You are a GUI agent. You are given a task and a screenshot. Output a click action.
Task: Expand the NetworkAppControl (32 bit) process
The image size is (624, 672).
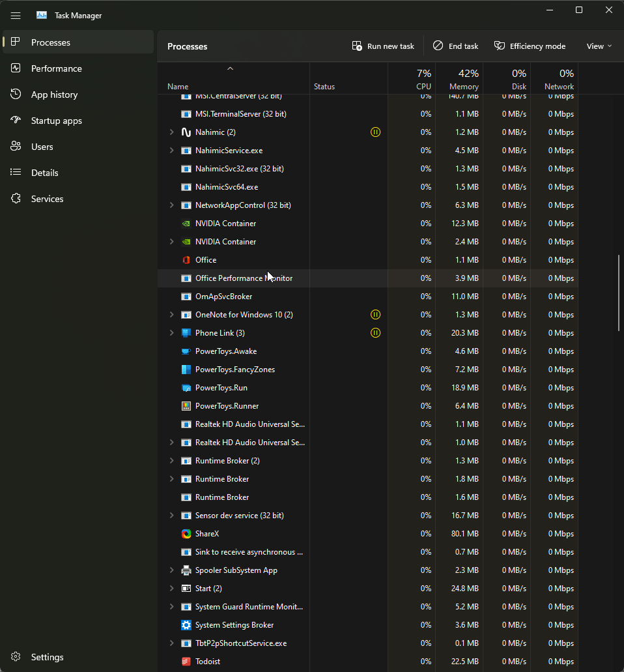(172, 205)
